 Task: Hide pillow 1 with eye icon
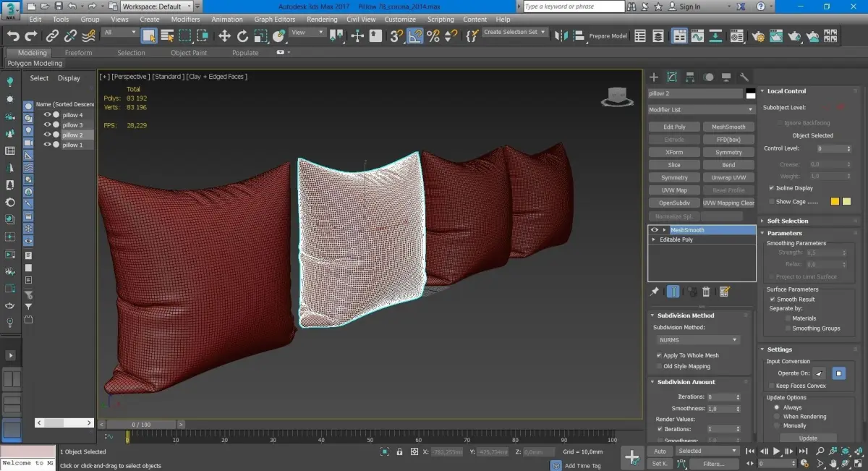47,145
